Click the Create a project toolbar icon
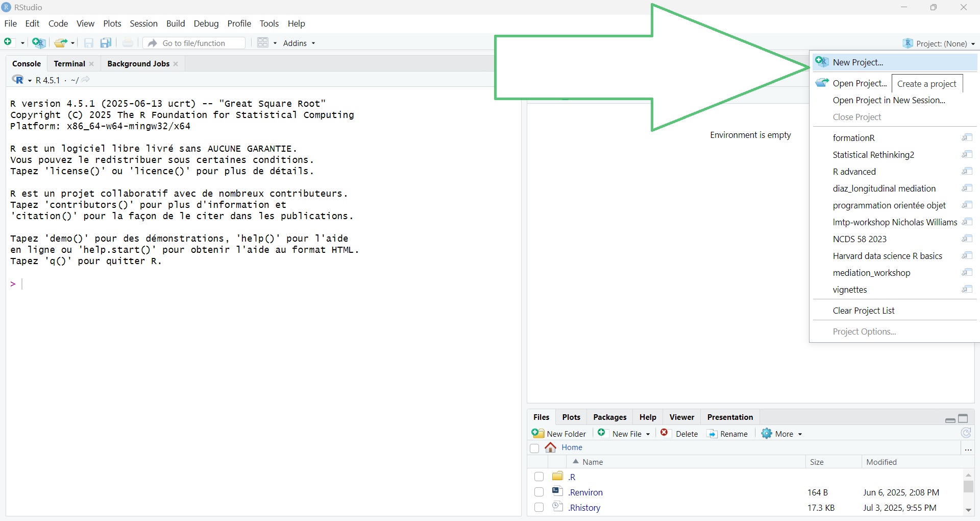The image size is (980, 521). [39, 43]
